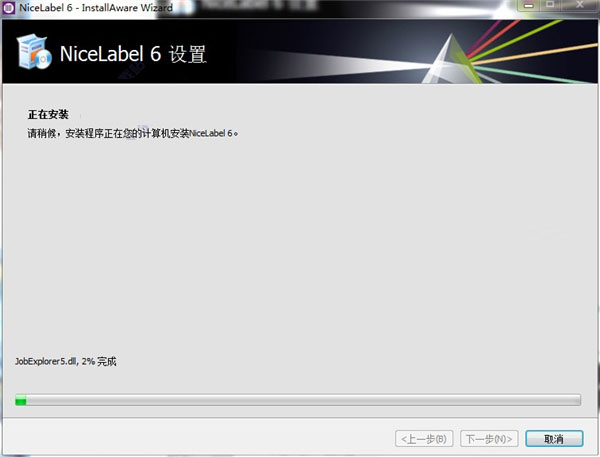Screen dimensions: 600x457
Task: Click the 上一步(B) back button
Action: [x=424, y=439]
